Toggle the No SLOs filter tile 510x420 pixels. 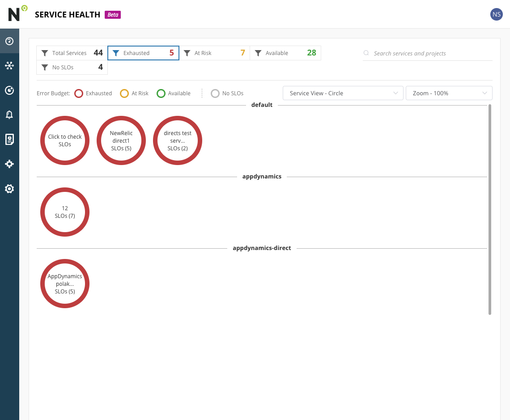tap(72, 67)
